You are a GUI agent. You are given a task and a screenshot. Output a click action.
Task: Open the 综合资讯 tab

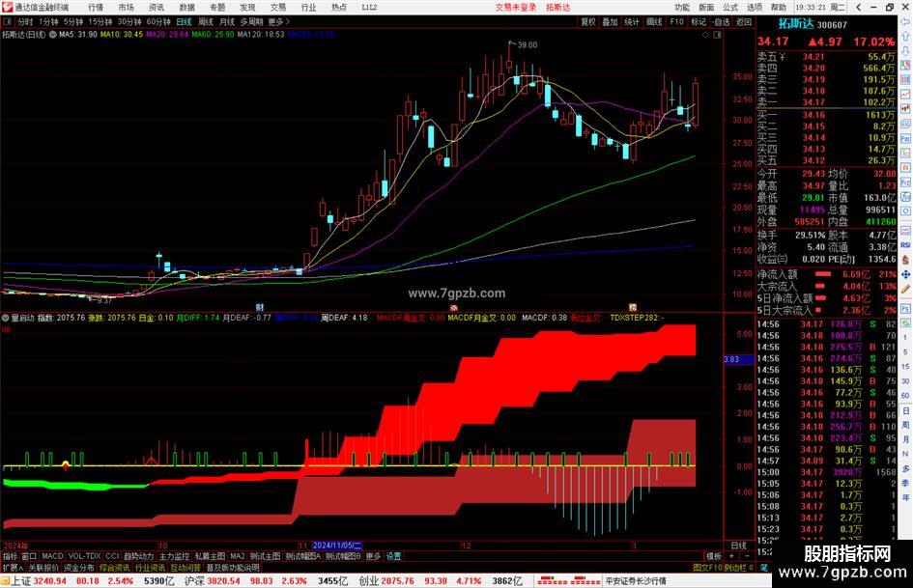coord(115,567)
